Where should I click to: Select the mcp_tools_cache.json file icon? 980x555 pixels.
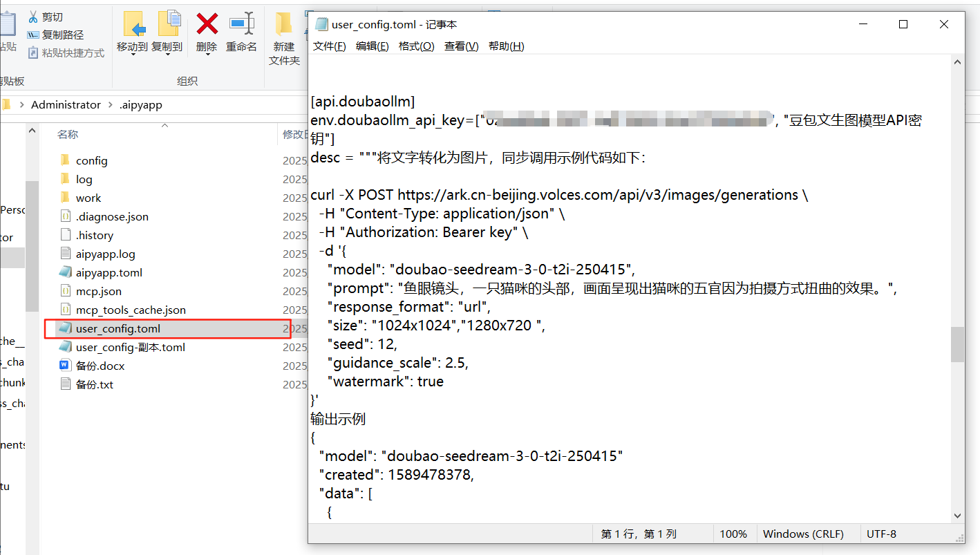65,310
